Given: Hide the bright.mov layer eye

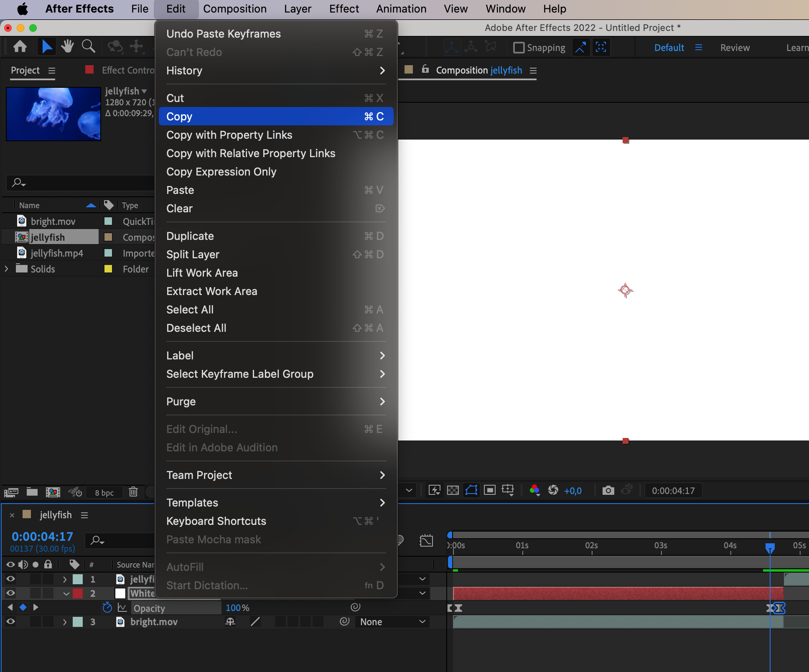Looking at the screenshot, I should click(x=10, y=622).
